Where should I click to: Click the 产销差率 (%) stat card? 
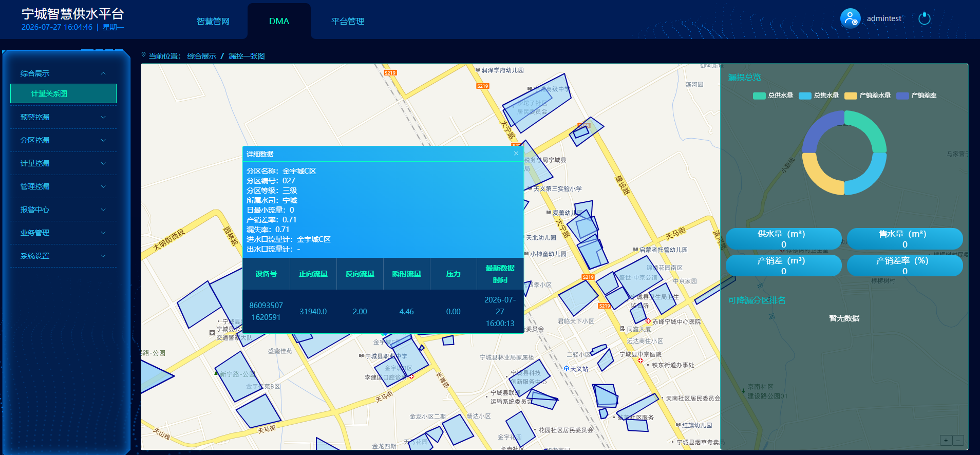coord(904,266)
